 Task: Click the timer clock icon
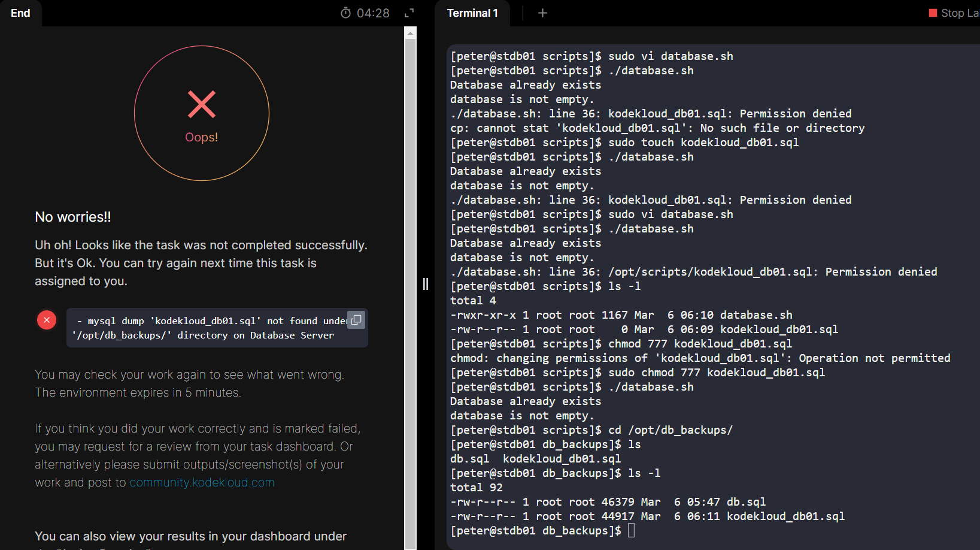click(345, 13)
